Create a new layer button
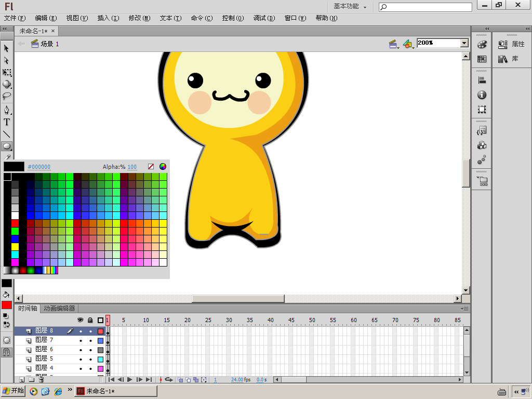This screenshot has height=399, width=532. tap(22, 380)
